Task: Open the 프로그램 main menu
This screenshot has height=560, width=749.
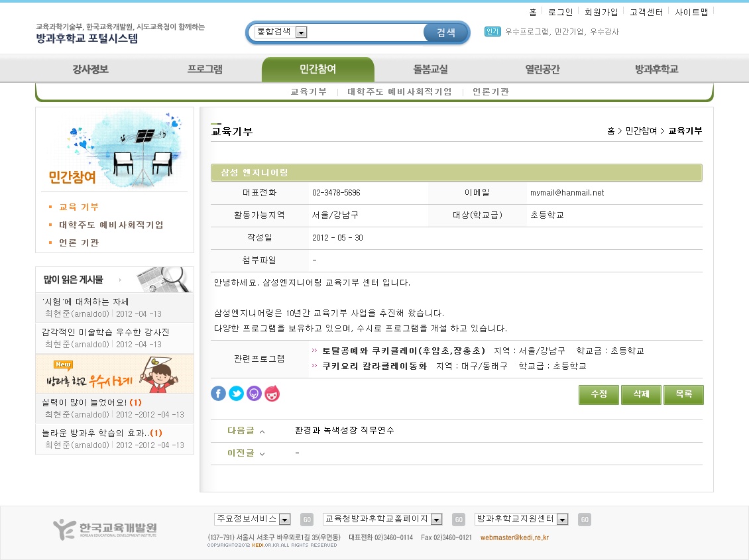Action: click(x=205, y=69)
